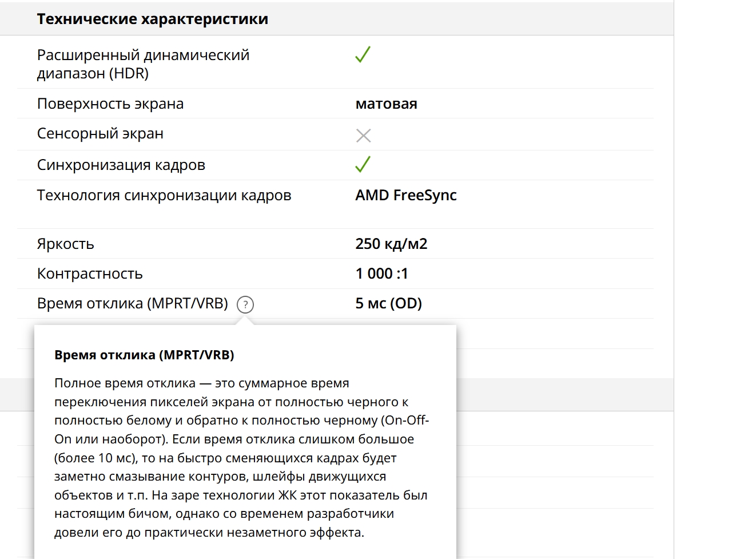Viewport: 756px width, 559px height.
Task: Select the Сенсорный экран label
Action: [x=100, y=134]
